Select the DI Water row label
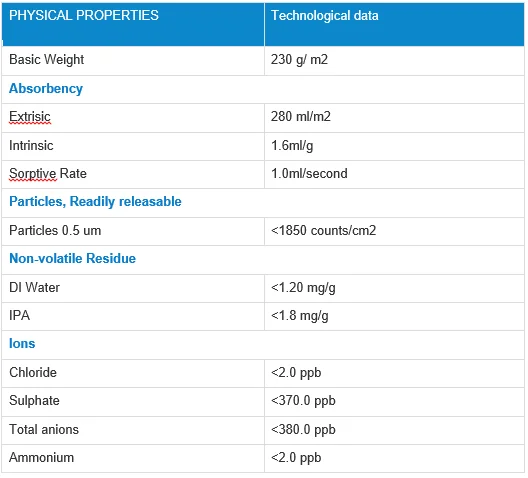Image resolution: width=528 pixels, height=478 pixels. [34, 288]
